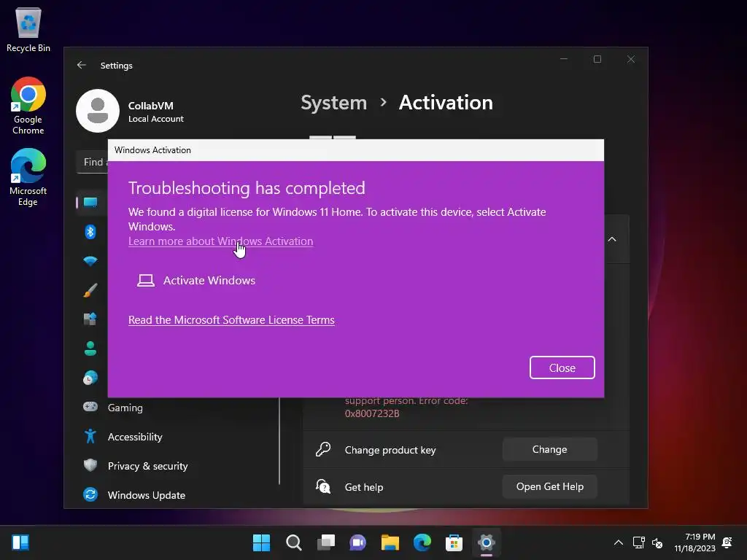The width and height of the screenshot is (747, 560).
Task: Open Time & language globe icon
Action: coord(90,378)
